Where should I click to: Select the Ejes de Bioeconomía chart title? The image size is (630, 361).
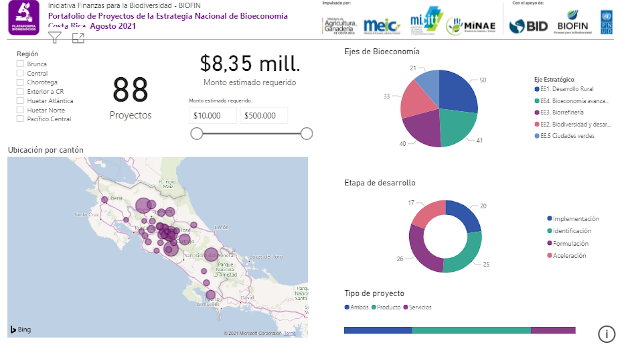coord(382,51)
